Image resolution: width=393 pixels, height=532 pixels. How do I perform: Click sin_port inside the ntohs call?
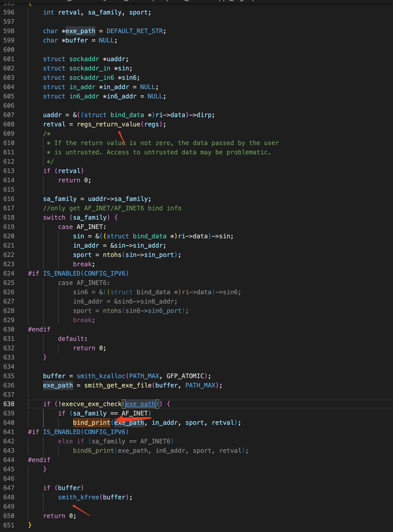coord(159,255)
